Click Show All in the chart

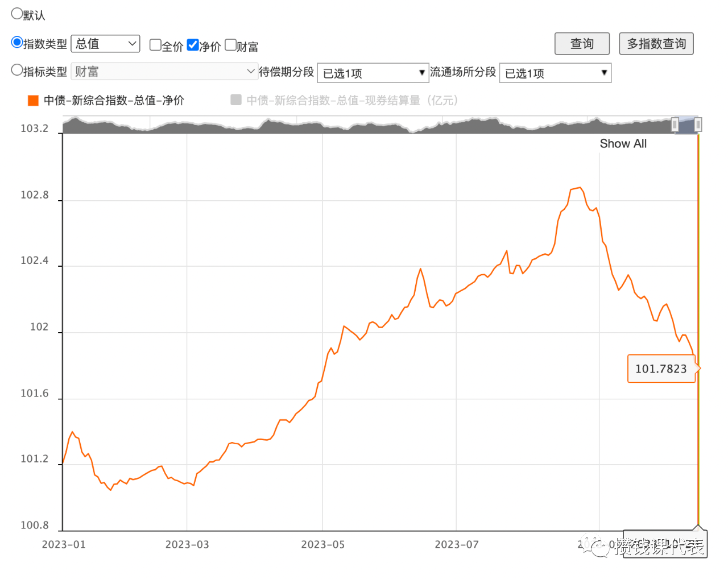(623, 144)
